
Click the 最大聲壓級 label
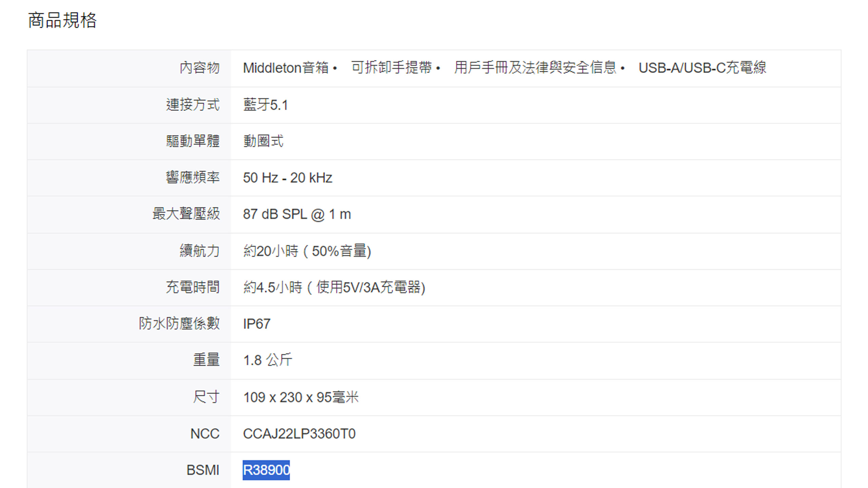(186, 214)
